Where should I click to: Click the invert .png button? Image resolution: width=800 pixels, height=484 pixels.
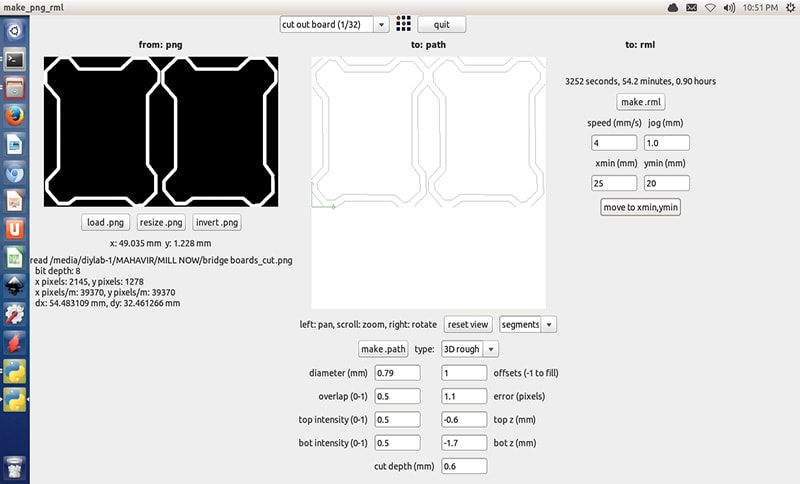click(x=217, y=222)
